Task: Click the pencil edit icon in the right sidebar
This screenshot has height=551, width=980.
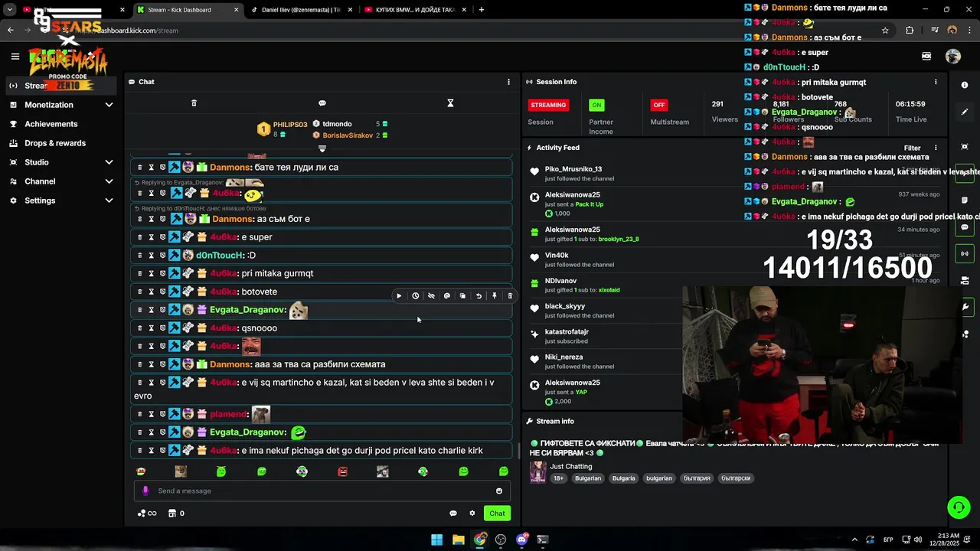Action: (x=965, y=112)
